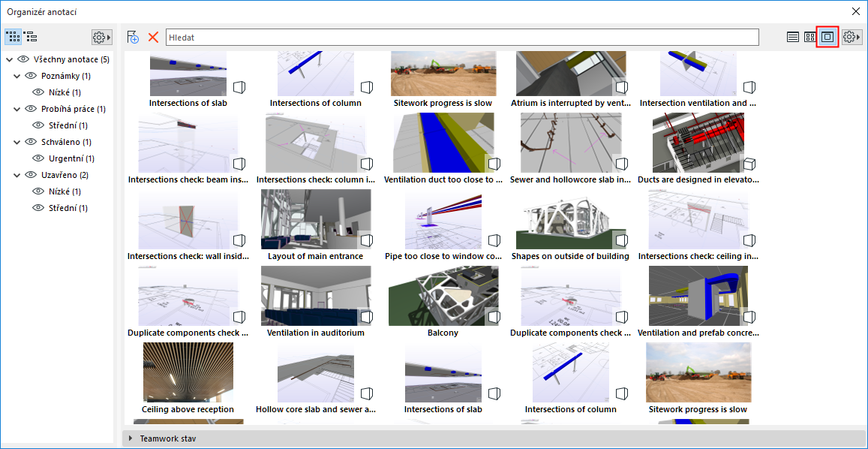868x449 pixels.
Task: Open left panel settings gear dropdown
Action: pyautogui.click(x=102, y=37)
